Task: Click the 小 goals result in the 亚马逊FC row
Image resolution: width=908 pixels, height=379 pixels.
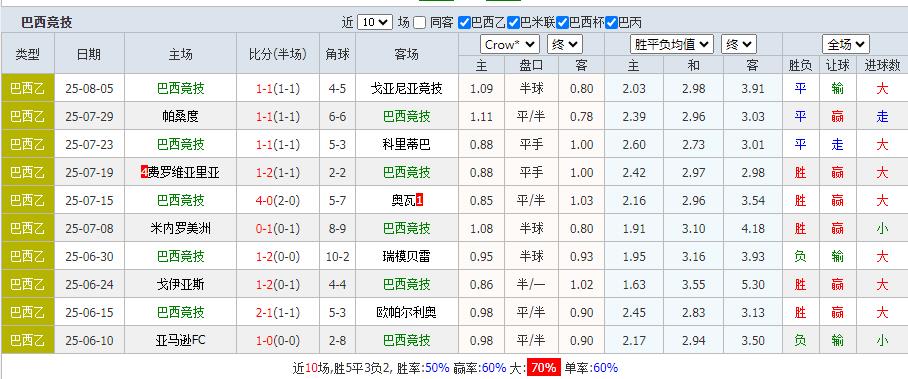Action: coord(882,340)
